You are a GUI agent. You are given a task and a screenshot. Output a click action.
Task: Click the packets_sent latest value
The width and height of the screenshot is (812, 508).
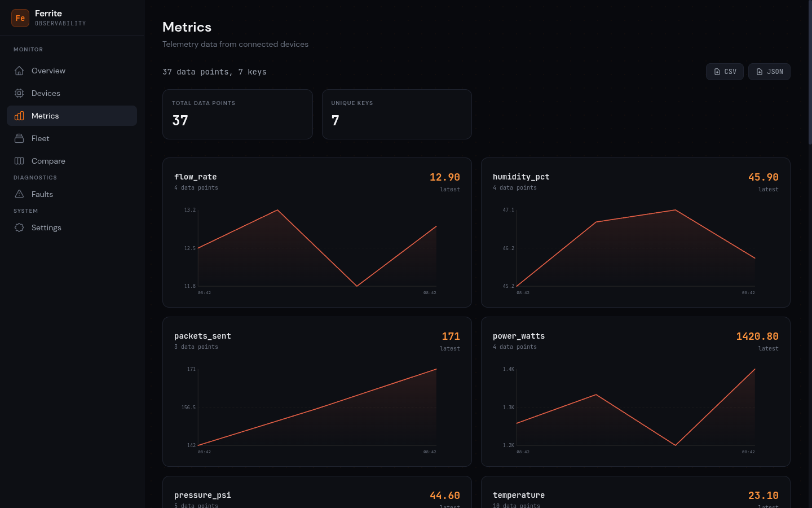pyautogui.click(x=451, y=336)
